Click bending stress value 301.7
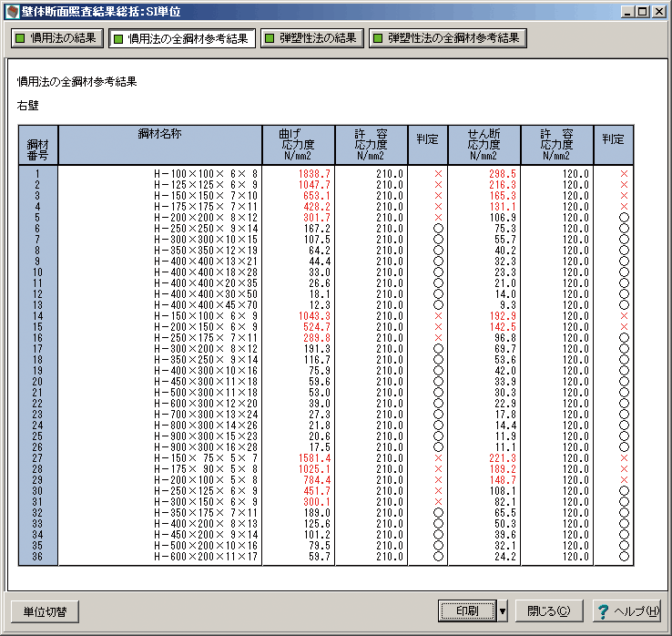The height and width of the screenshot is (636, 672). tap(317, 218)
